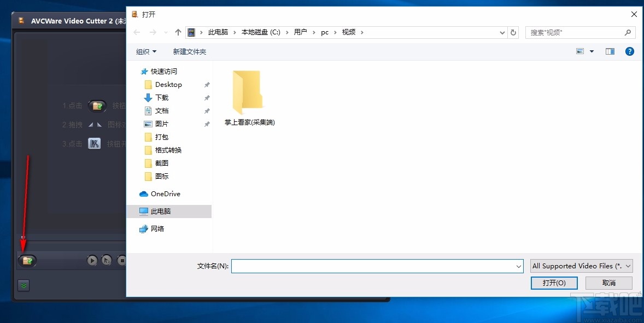Click the up-one-level arrow in the dialog
The height and width of the screenshot is (323, 644).
coord(177,32)
